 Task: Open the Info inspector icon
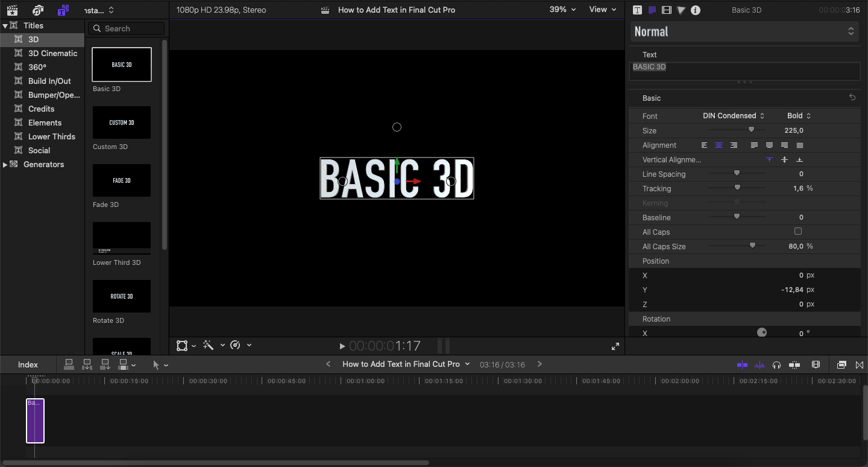[696, 10]
